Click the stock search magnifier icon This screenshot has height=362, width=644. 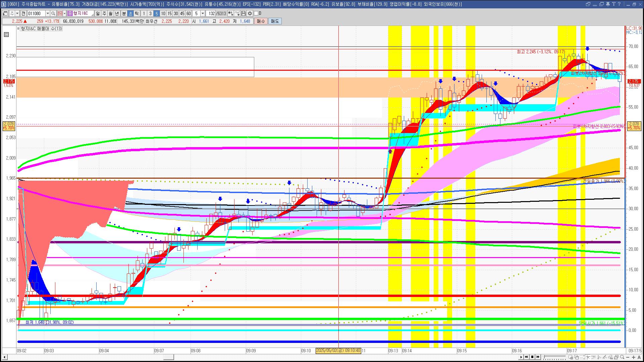53,13
